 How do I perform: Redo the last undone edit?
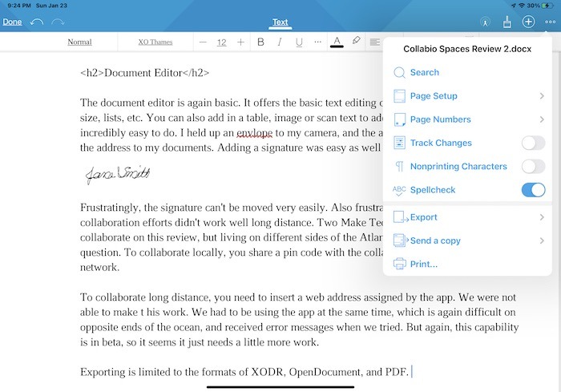click(x=58, y=22)
